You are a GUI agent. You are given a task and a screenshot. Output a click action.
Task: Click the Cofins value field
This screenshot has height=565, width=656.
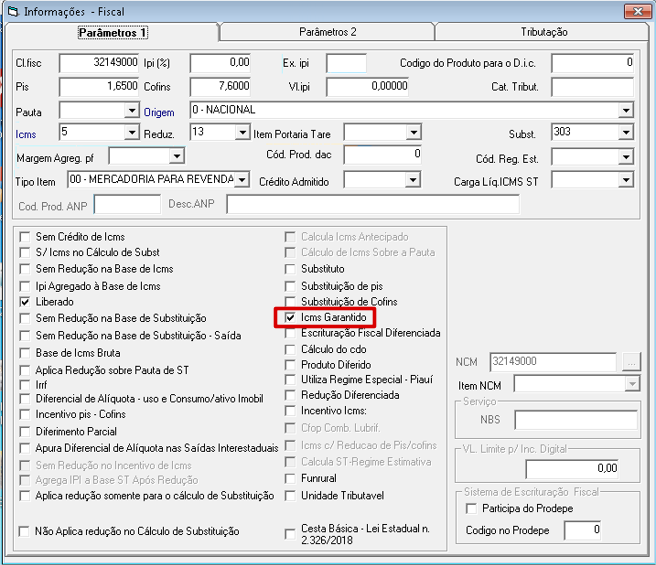pos(220,86)
